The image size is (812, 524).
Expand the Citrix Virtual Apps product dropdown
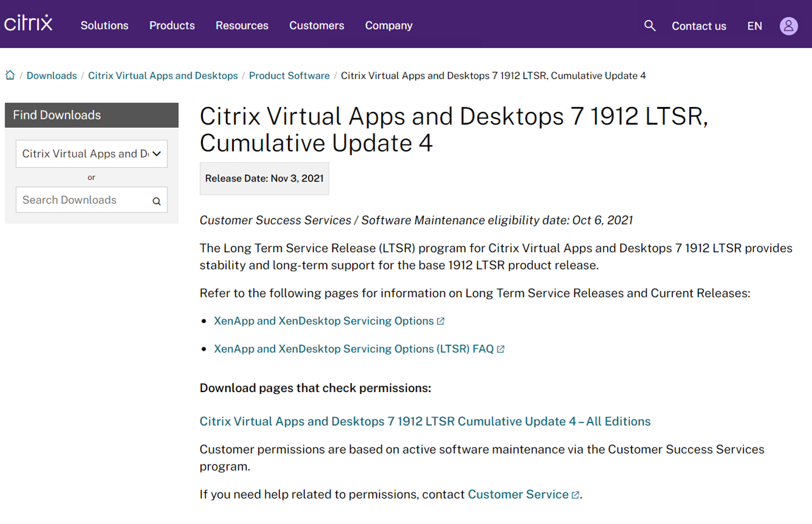pos(92,154)
